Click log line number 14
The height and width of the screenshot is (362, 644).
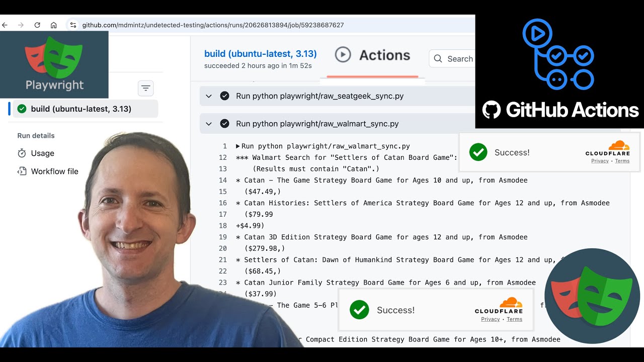tap(223, 180)
